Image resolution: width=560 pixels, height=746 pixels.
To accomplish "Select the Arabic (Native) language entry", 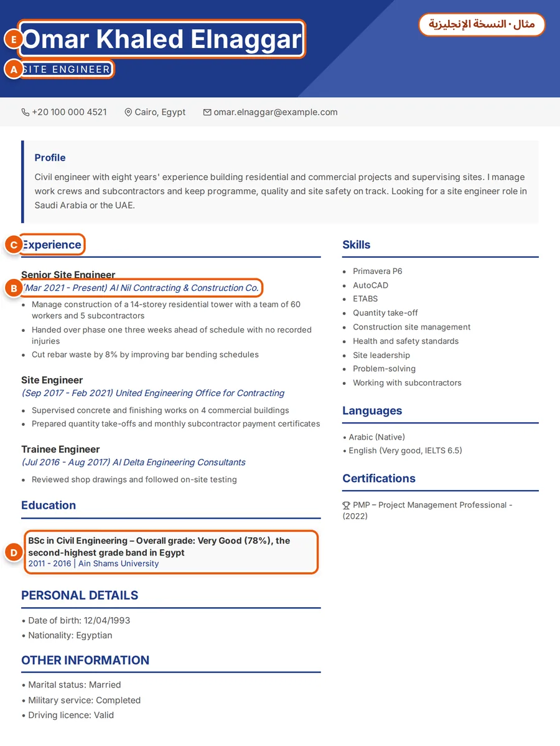I will (374, 437).
